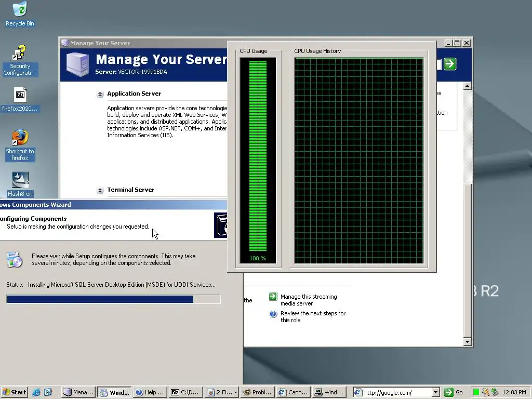
Task: Switch to Manage Your Server taskbar button
Action: (78, 392)
